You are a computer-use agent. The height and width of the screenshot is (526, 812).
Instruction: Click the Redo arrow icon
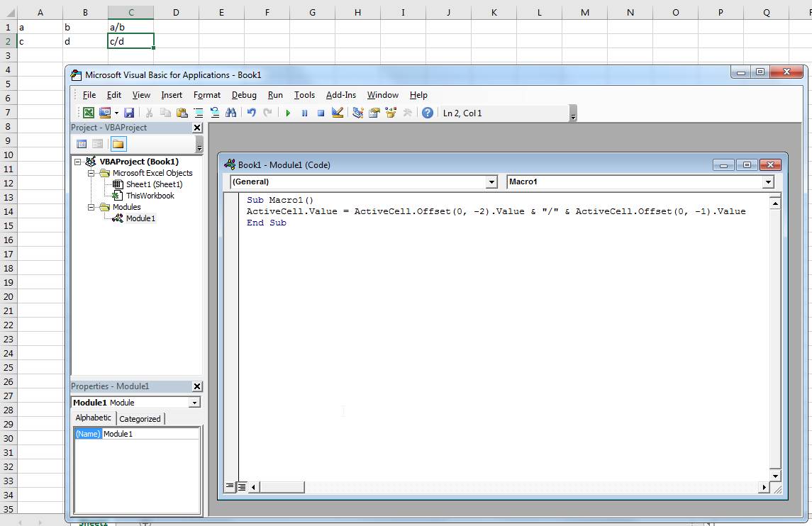click(268, 113)
